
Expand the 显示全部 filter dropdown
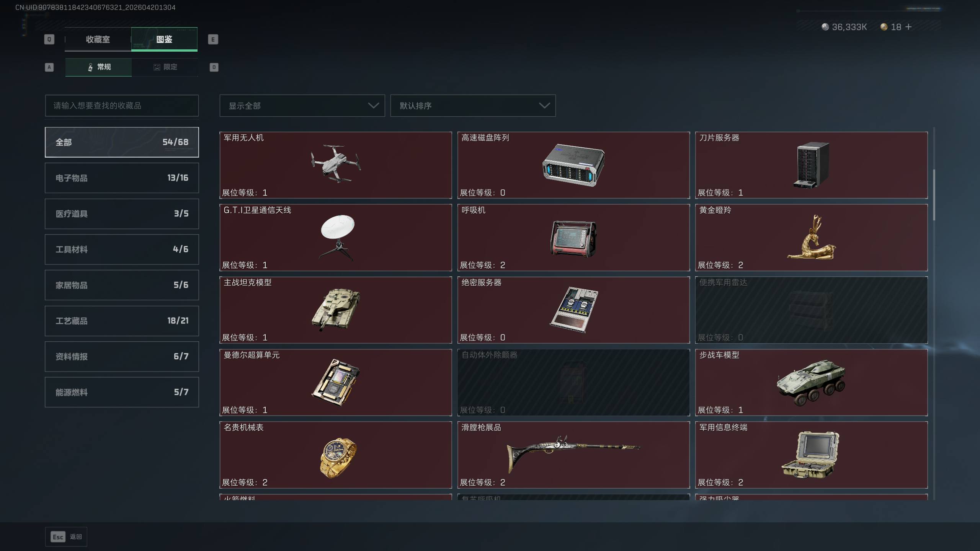302,106
